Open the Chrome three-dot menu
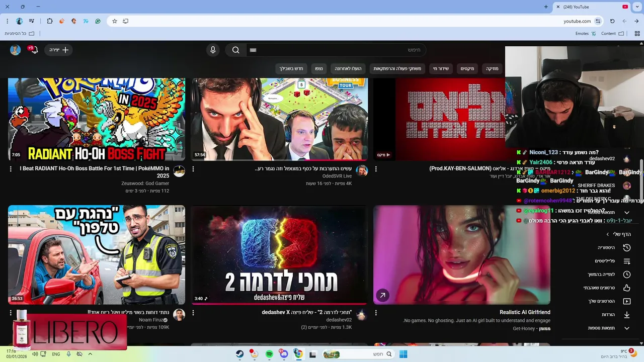 click(x=7, y=21)
